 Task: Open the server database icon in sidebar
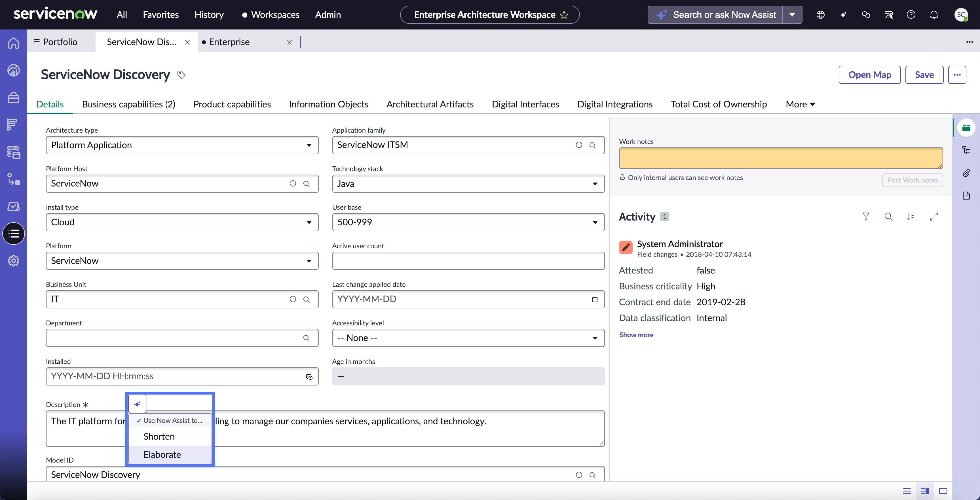coord(14,152)
